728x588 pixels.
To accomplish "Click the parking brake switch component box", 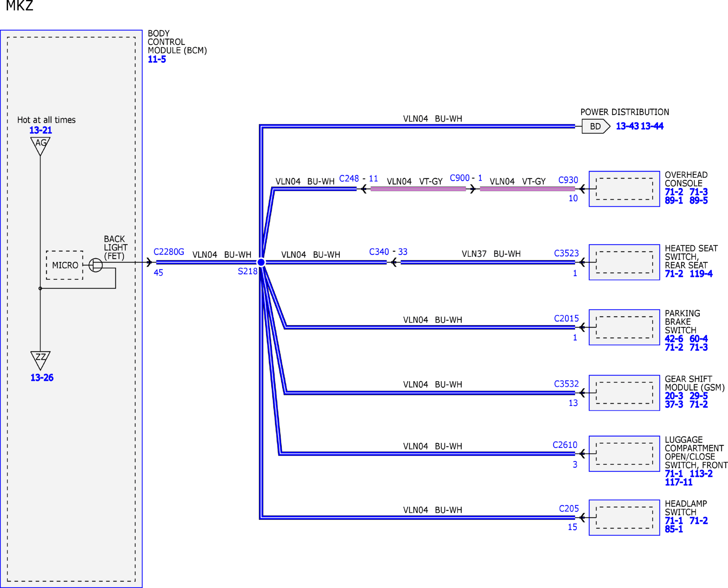I will pyautogui.click(x=624, y=327).
